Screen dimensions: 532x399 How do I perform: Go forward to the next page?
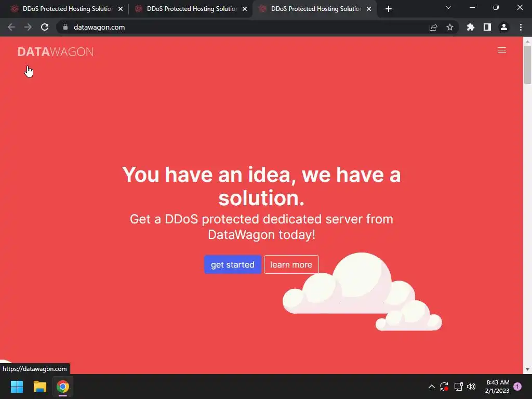pos(28,27)
